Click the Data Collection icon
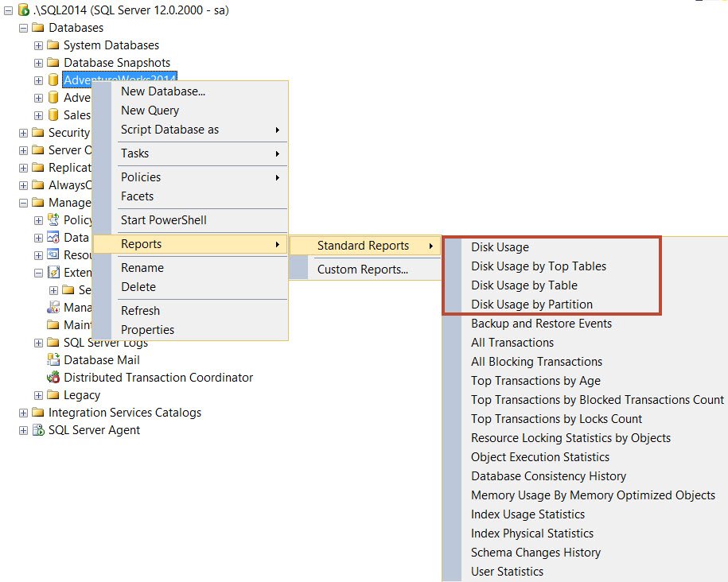 click(53, 237)
